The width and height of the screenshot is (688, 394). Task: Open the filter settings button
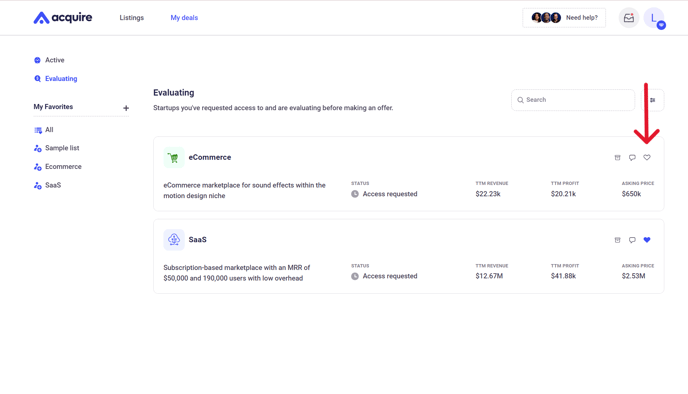coord(653,100)
